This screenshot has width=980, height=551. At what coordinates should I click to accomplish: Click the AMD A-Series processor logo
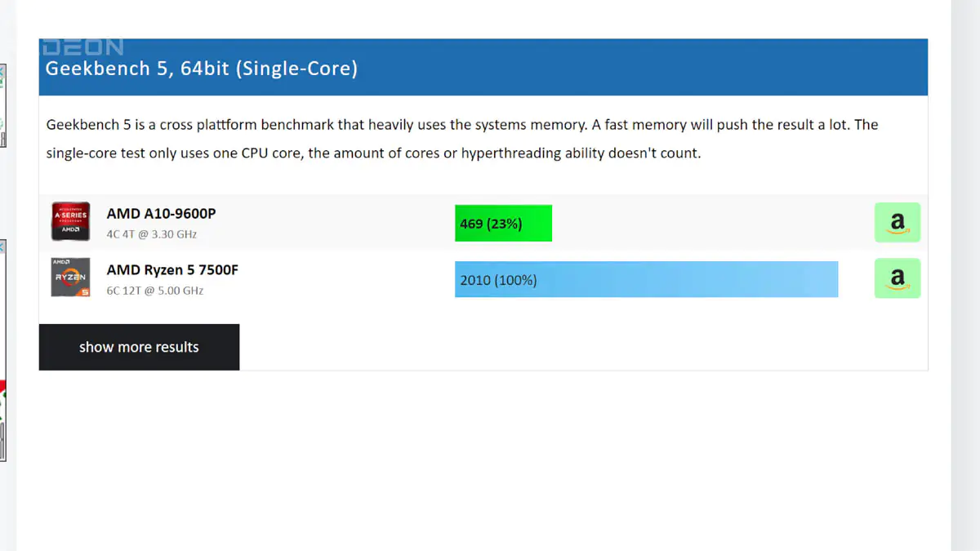tap(70, 222)
